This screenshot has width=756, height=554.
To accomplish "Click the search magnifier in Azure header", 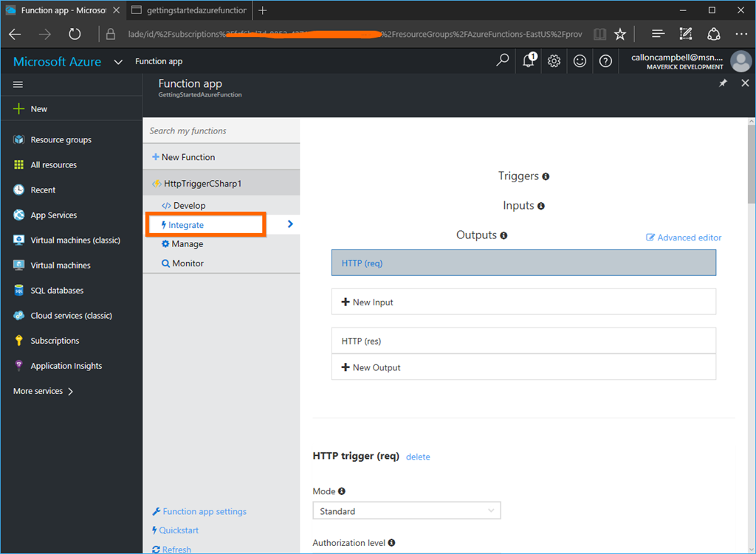I will (x=503, y=60).
